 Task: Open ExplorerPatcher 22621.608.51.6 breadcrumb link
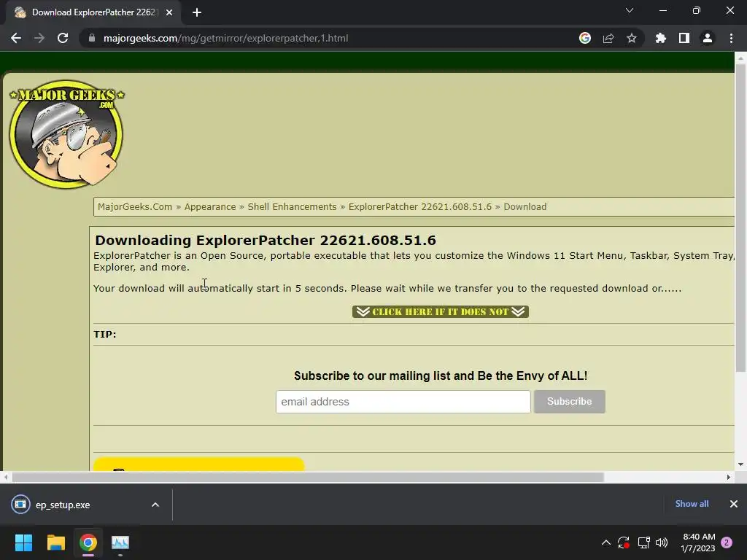click(419, 206)
